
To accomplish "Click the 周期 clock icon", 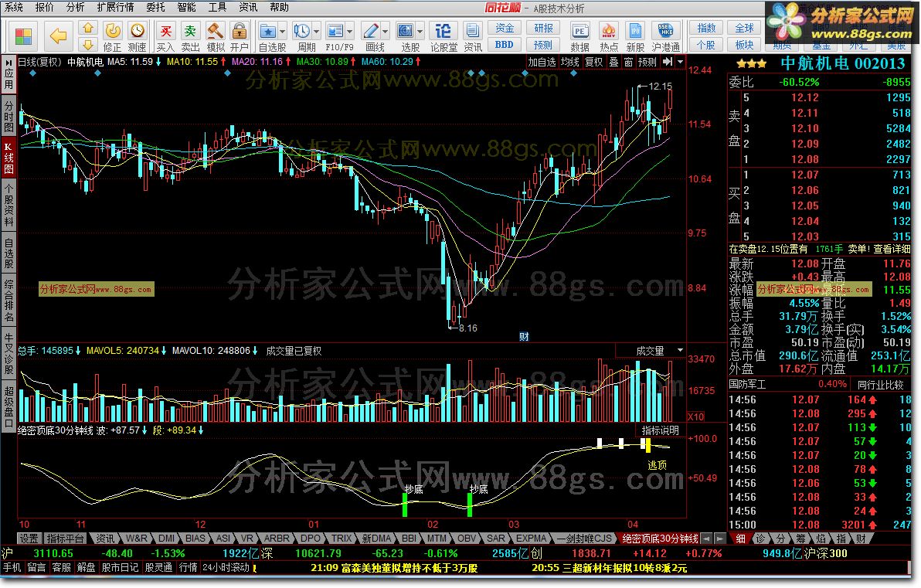I will (302, 32).
